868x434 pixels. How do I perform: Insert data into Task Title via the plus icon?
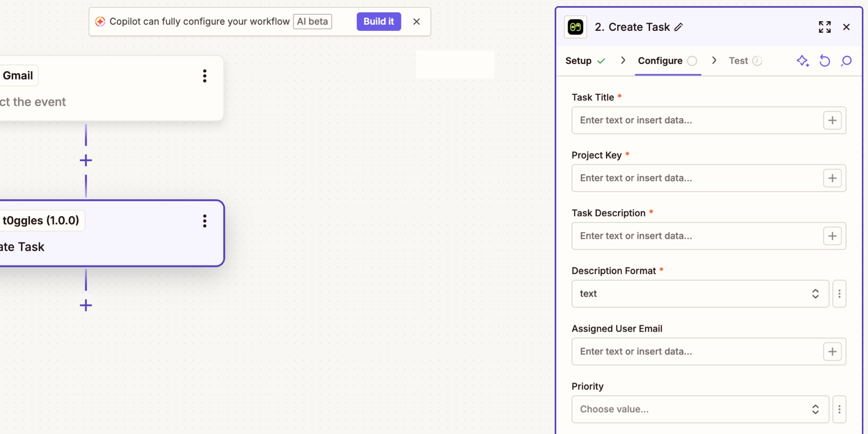832,120
